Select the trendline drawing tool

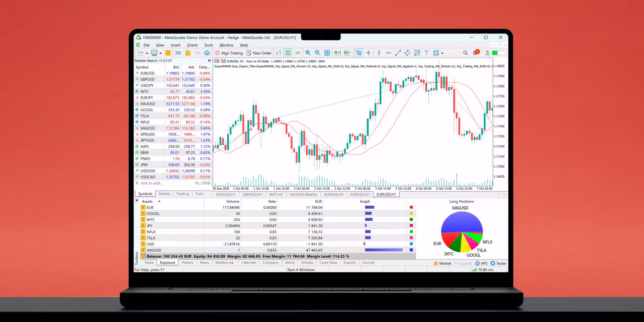tap(398, 53)
